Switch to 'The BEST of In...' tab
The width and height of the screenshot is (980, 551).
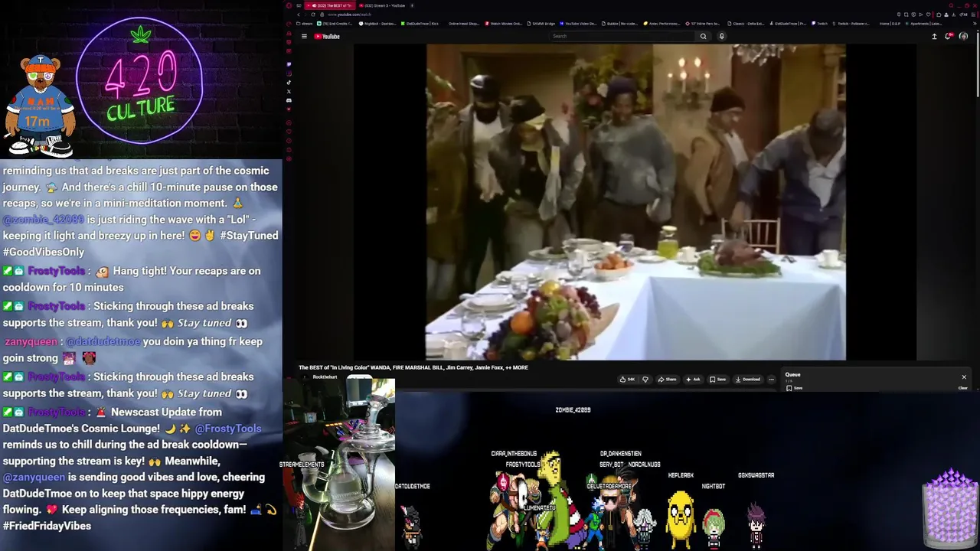(330, 5)
